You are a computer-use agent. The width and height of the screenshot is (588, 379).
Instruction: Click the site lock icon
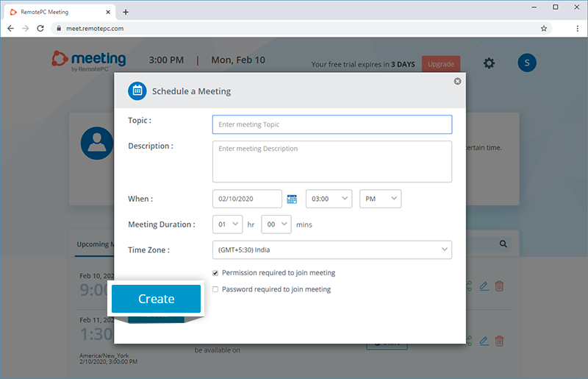59,28
